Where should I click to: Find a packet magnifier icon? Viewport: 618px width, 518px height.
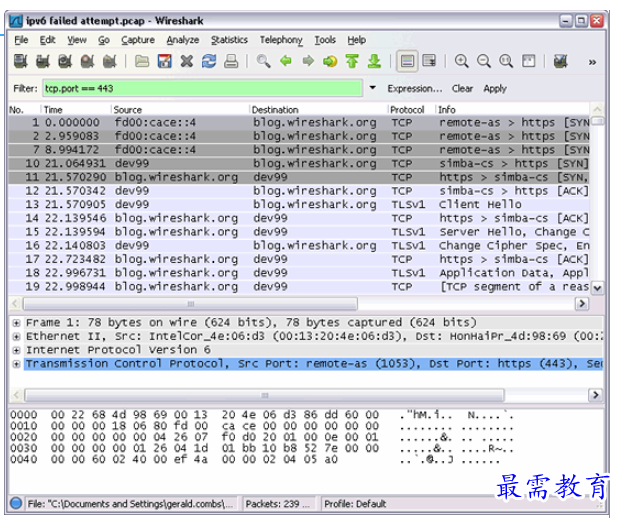[x=263, y=61]
